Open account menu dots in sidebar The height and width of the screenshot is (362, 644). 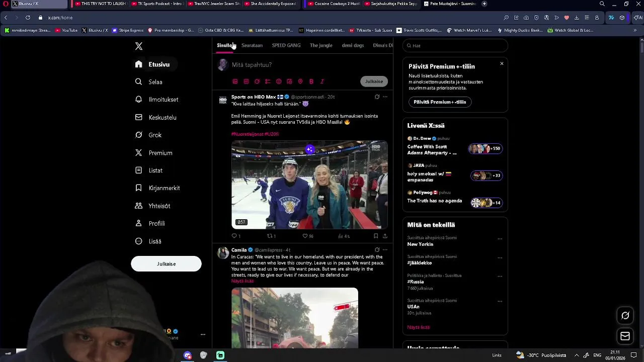tap(203, 334)
